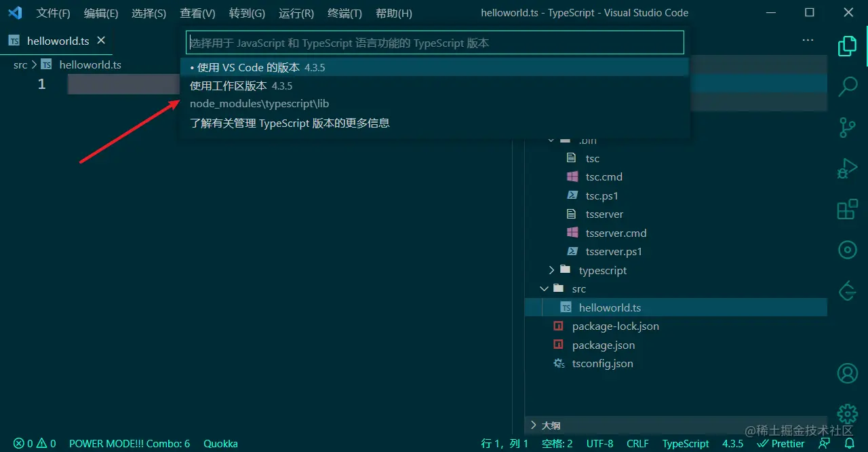
Task: Click the errors and warnings status indicator
Action: coord(35,444)
